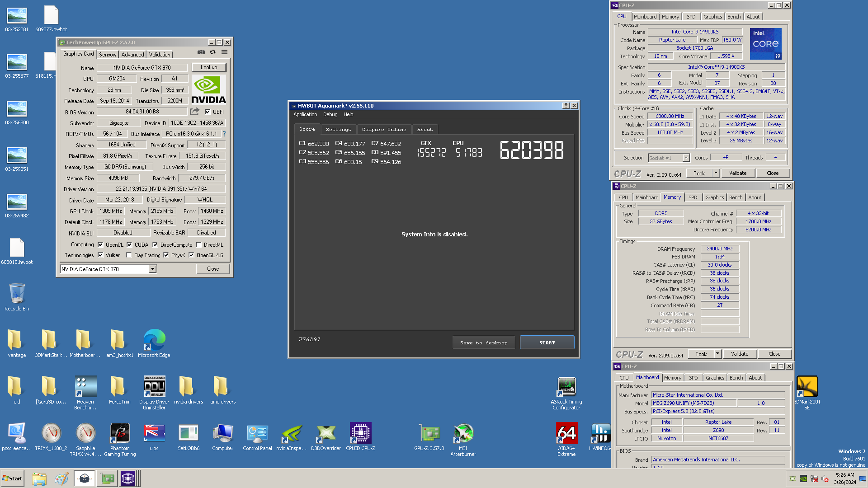Screen dimensions: 868x488
Task: Toggle the CUDA checkbox
Action: [x=129, y=244]
